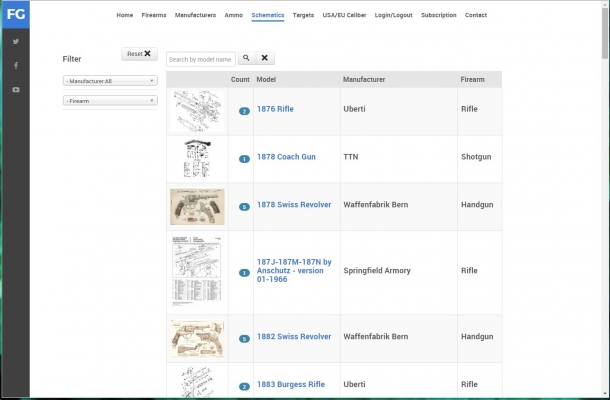Open the Contact page
This screenshot has width=610, height=400.
pos(476,15)
